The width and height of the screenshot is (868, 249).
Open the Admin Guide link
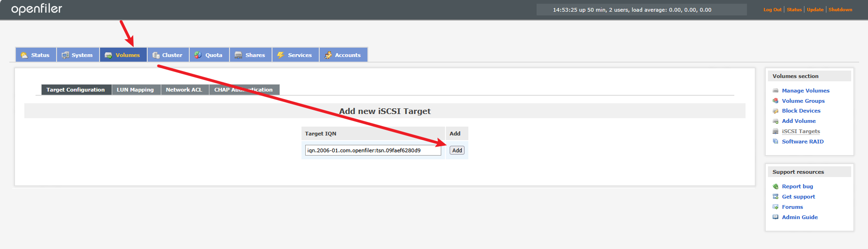(800, 217)
